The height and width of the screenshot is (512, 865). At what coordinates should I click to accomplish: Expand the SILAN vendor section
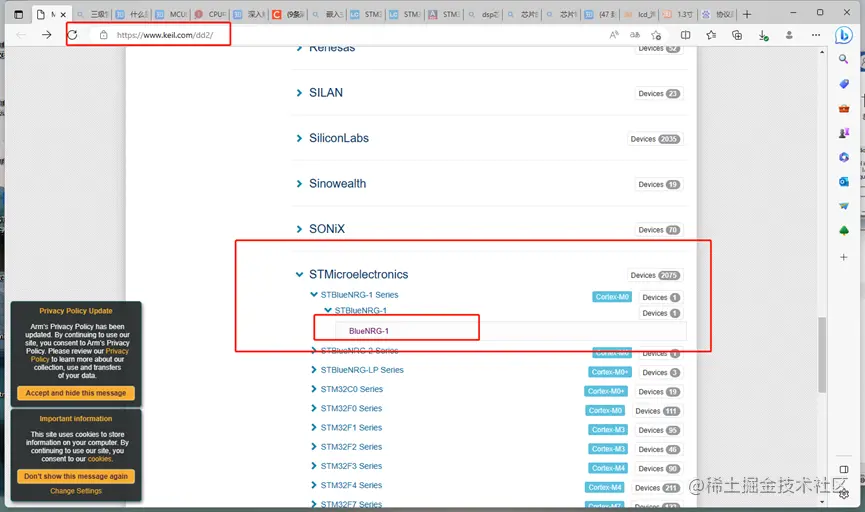(299, 93)
